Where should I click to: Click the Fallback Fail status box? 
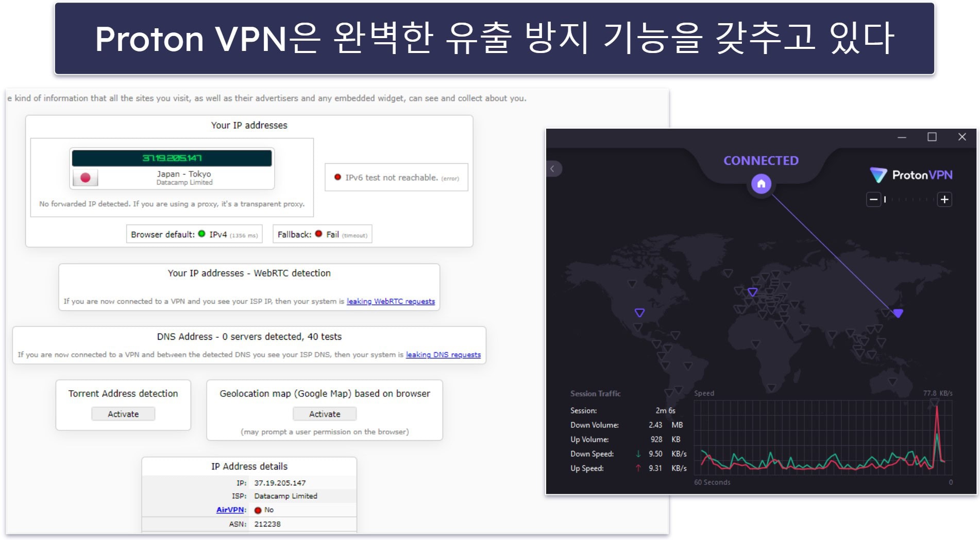point(323,234)
